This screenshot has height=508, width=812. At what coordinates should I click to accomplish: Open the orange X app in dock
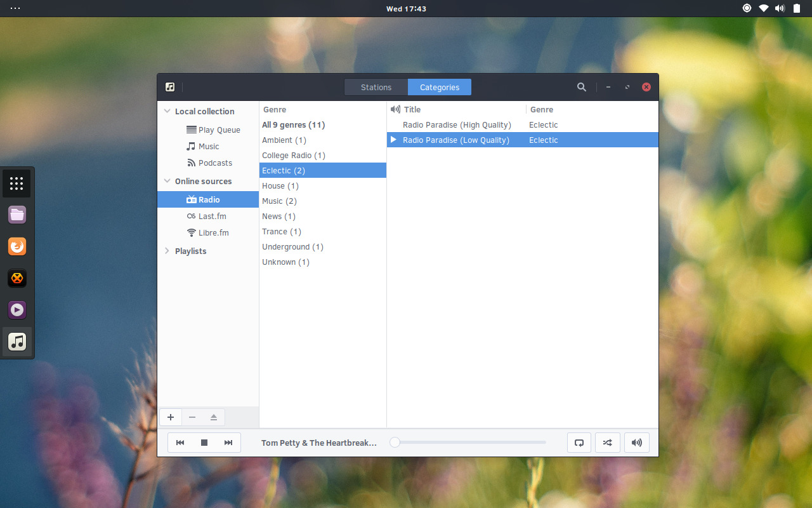click(17, 277)
